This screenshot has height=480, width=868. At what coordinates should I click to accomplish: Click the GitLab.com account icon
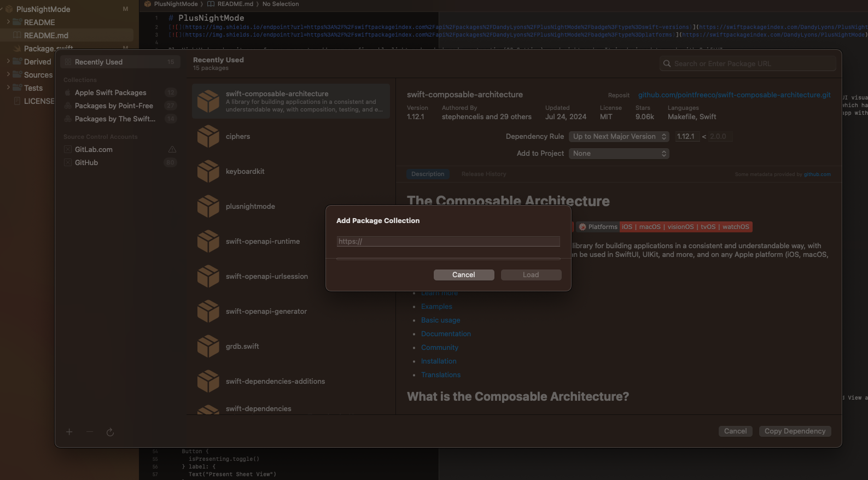[x=68, y=149]
